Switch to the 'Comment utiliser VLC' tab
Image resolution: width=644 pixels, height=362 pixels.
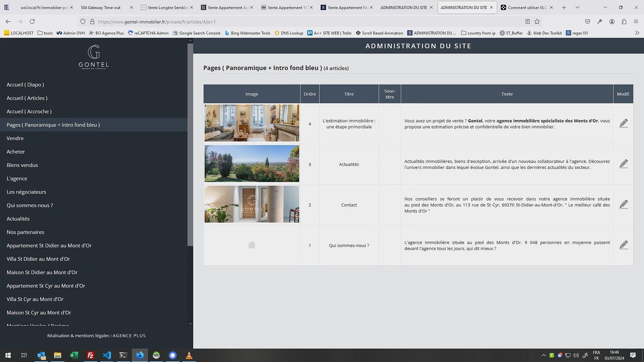pos(527,8)
